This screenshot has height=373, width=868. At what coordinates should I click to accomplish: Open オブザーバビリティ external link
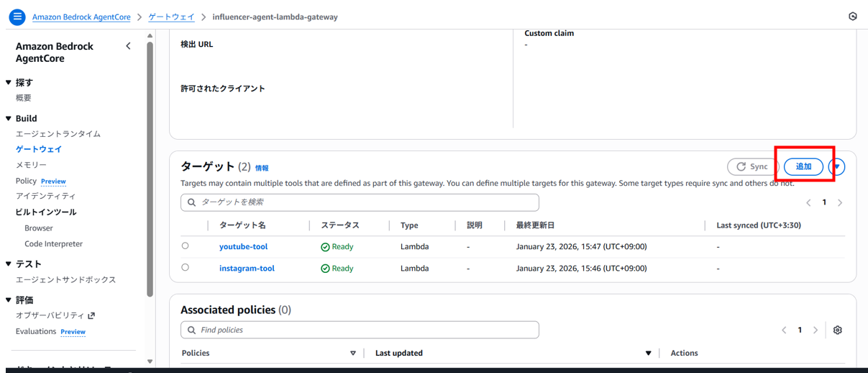pyautogui.click(x=50, y=315)
